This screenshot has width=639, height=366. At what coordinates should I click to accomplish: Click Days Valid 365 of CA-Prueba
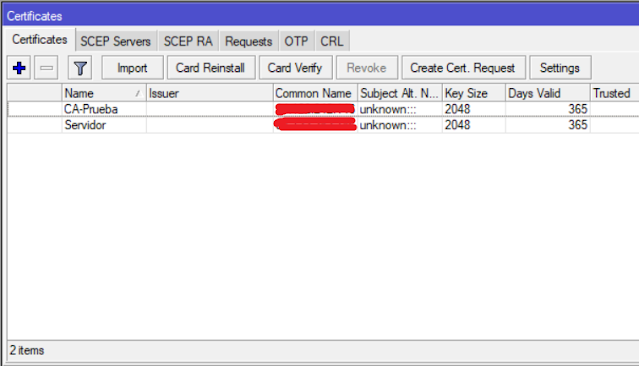tap(578, 109)
